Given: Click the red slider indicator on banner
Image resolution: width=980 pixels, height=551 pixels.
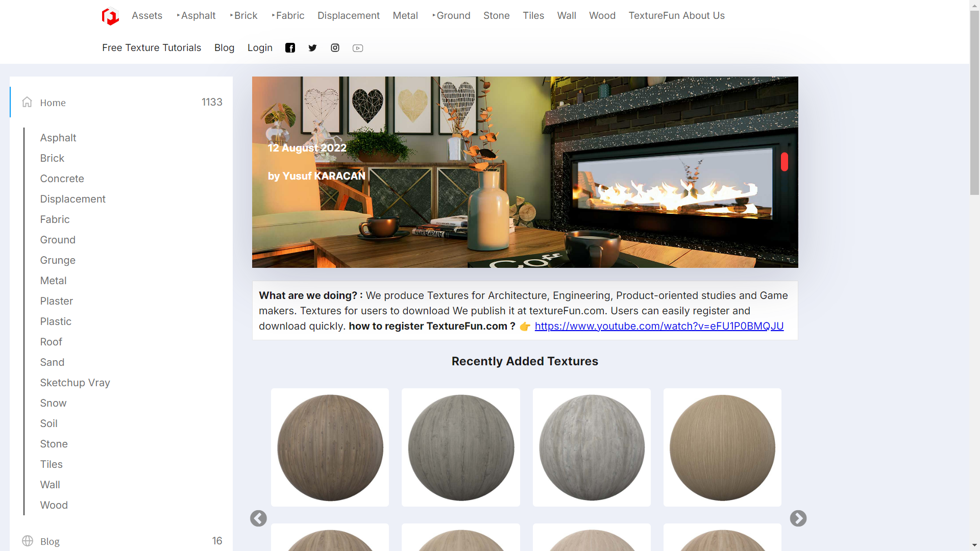Looking at the screenshot, I should click(x=785, y=162).
